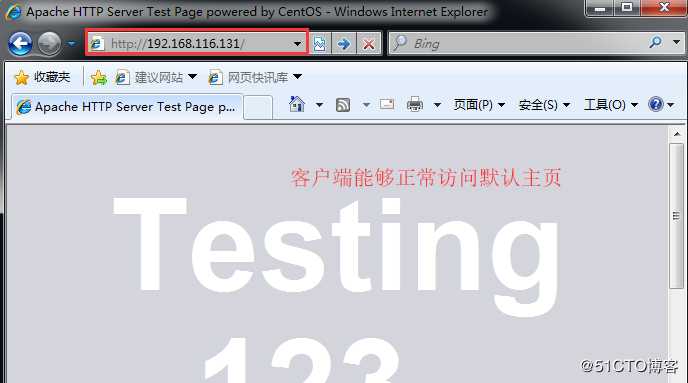Go back with the Back arrow button
Image resolution: width=688 pixels, height=383 pixels.
20,44
